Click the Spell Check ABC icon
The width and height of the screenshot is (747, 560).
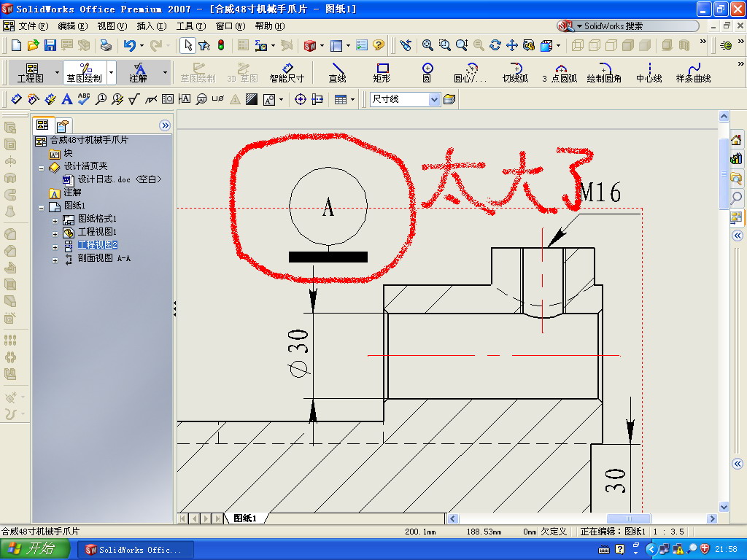click(x=84, y=99)
